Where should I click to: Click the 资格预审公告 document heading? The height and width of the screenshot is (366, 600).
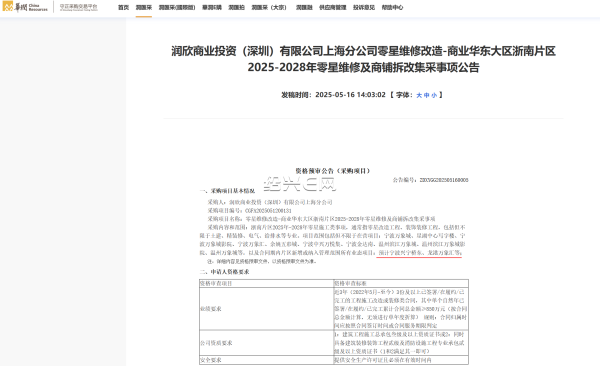pos(333,171)
